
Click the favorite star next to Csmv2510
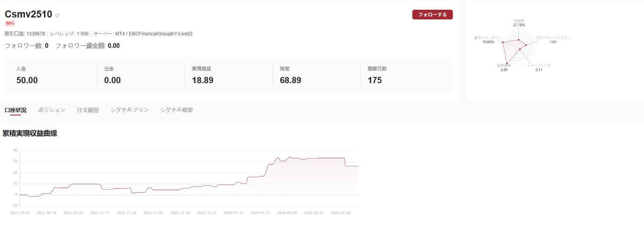pyautogui.click(x=57, y=16)
